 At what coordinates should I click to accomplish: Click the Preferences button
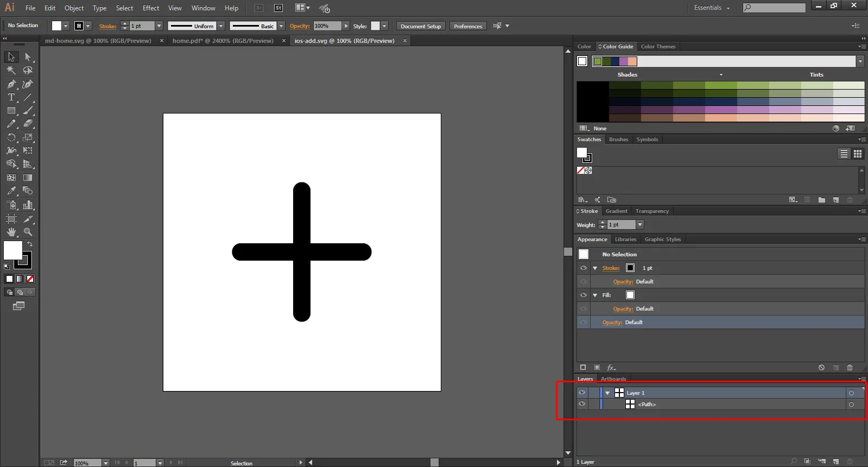click(x=467, y=26)
